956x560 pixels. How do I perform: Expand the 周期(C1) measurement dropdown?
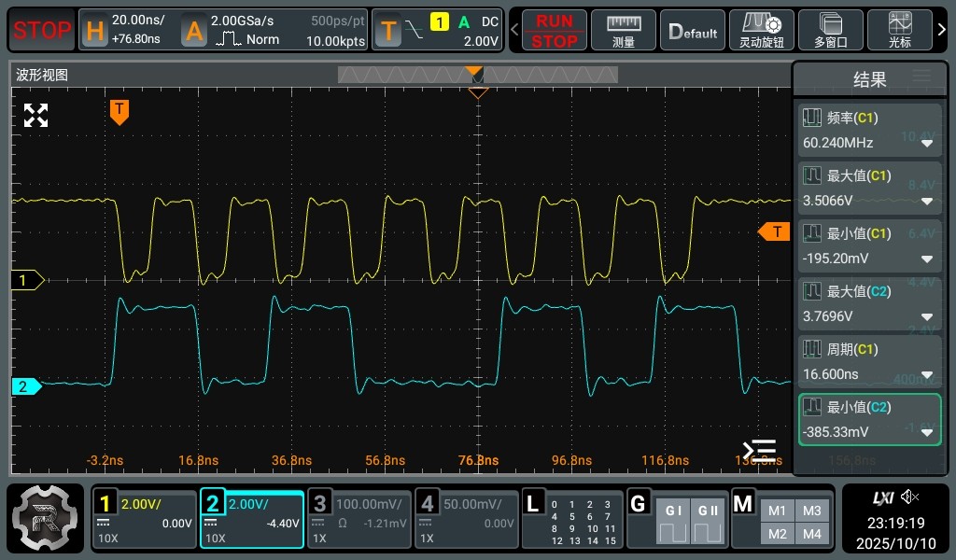[x=927, y=375]
